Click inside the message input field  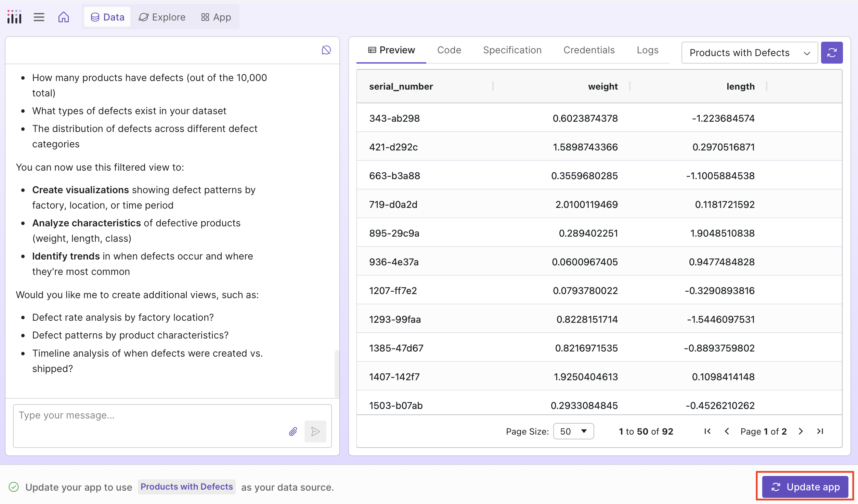point(137,415)
